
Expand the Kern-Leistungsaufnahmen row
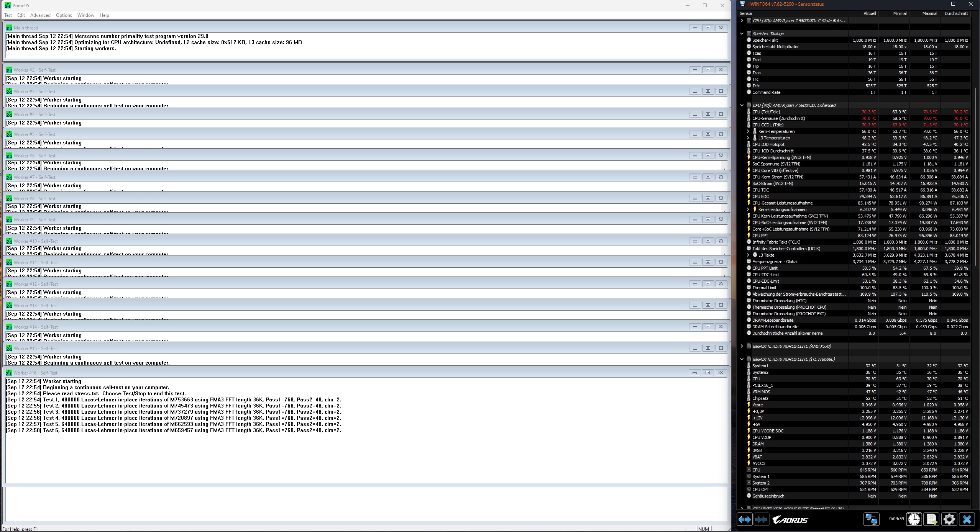click(x=748, y=210)
